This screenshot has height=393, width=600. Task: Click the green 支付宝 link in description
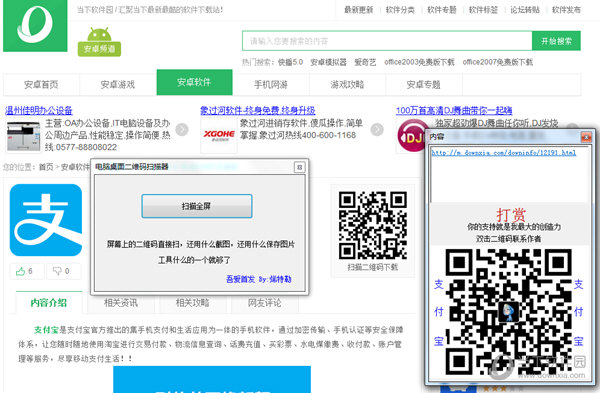[46, 329]
